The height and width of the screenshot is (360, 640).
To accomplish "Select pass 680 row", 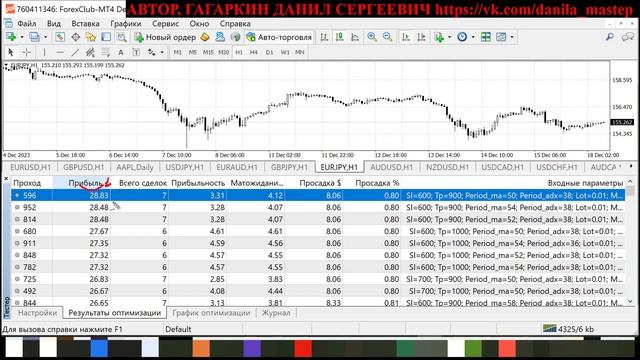I will coord(318,231).
